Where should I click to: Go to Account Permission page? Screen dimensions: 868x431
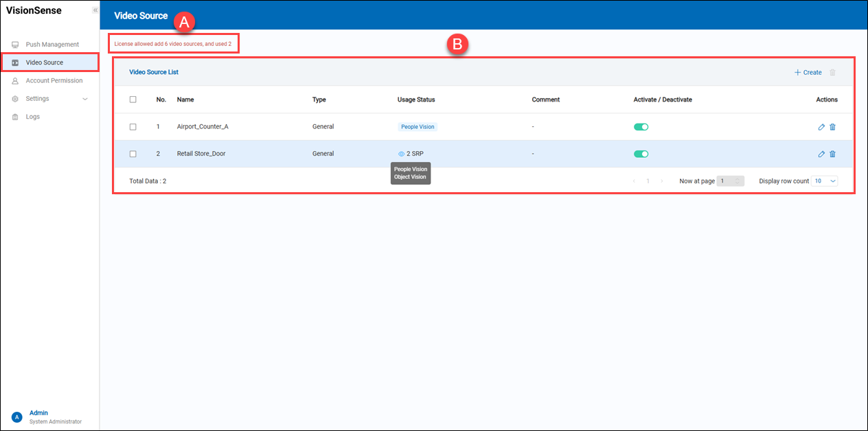tap(54, 80)
